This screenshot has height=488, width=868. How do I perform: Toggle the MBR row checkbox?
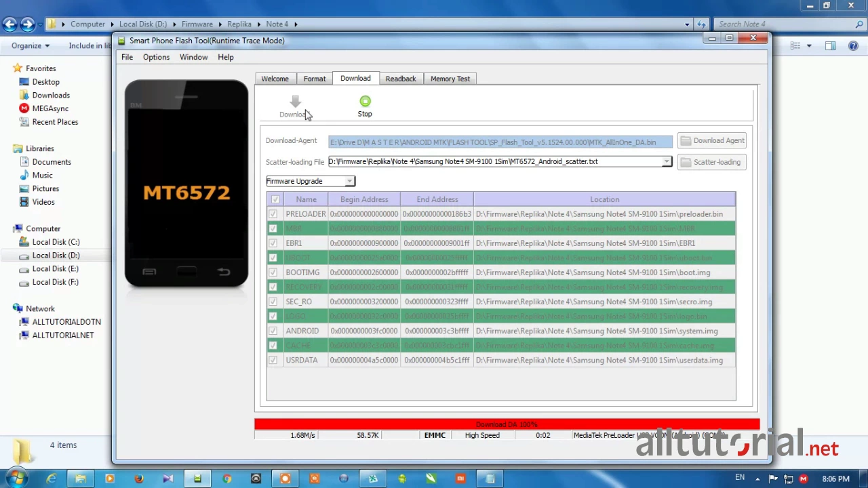[x=273, y=228]
